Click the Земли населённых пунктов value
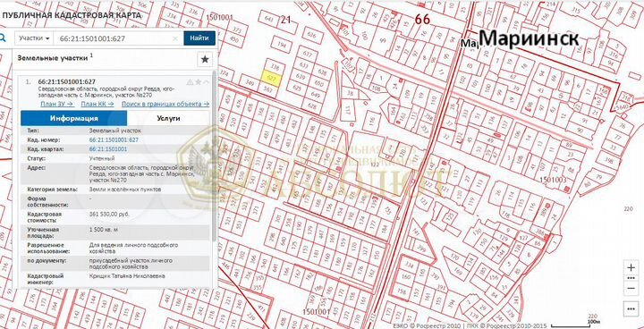The image size is (644, 329). 125,190
